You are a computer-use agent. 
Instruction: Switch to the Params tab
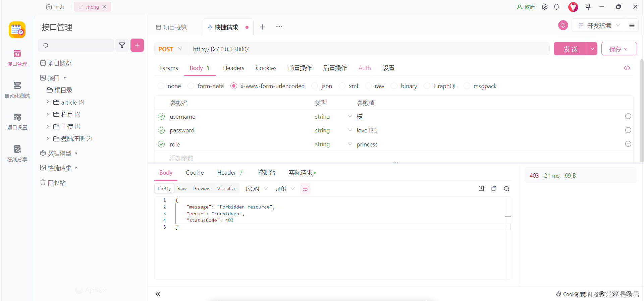[169, 68]
